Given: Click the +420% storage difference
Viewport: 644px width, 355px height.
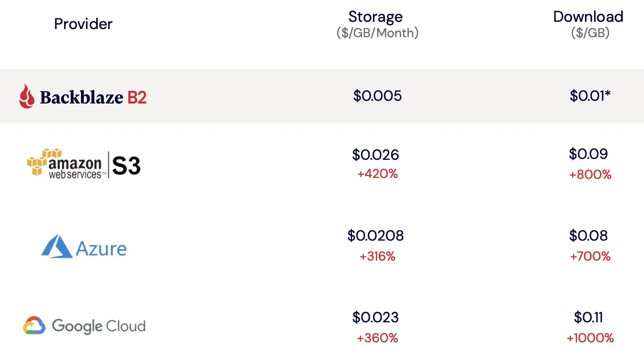Looking at the screenshot, I should [x=377, y=174].
